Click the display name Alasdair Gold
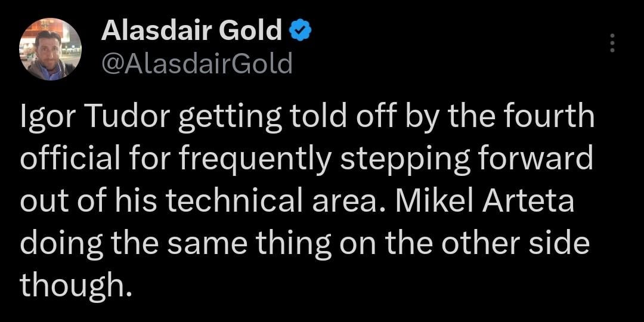This screenshot has height=322, width=644. (191, 31)
